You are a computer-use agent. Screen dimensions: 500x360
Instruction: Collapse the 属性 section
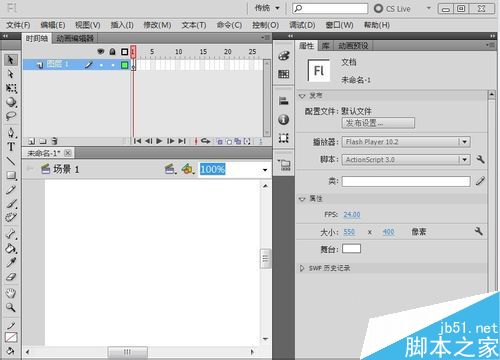coord(302,199)
